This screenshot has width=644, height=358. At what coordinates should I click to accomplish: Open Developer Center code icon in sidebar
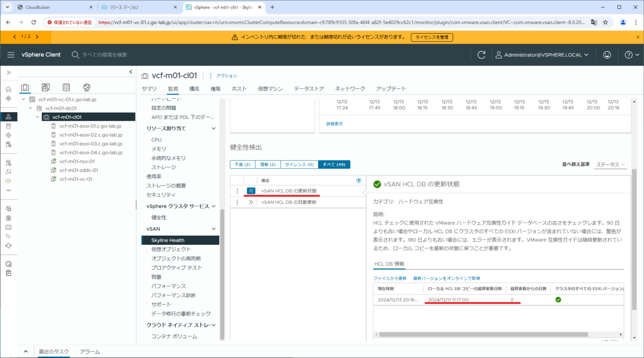coord(9,190)
